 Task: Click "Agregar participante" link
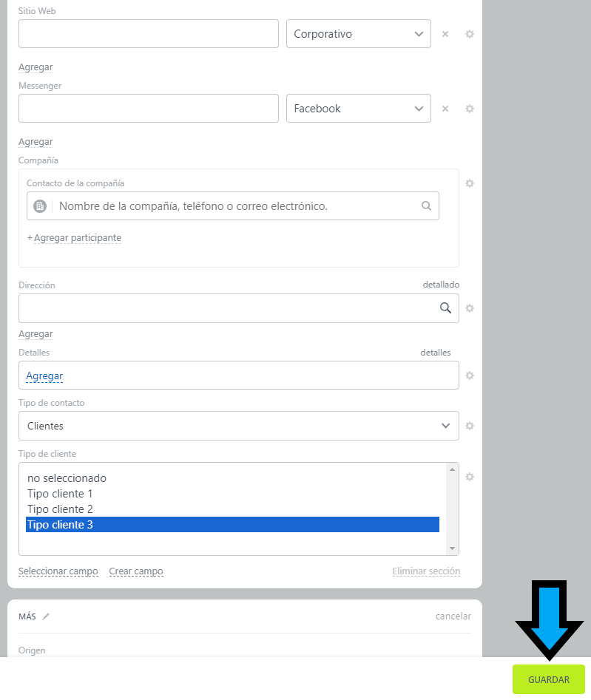pos(77,238)
